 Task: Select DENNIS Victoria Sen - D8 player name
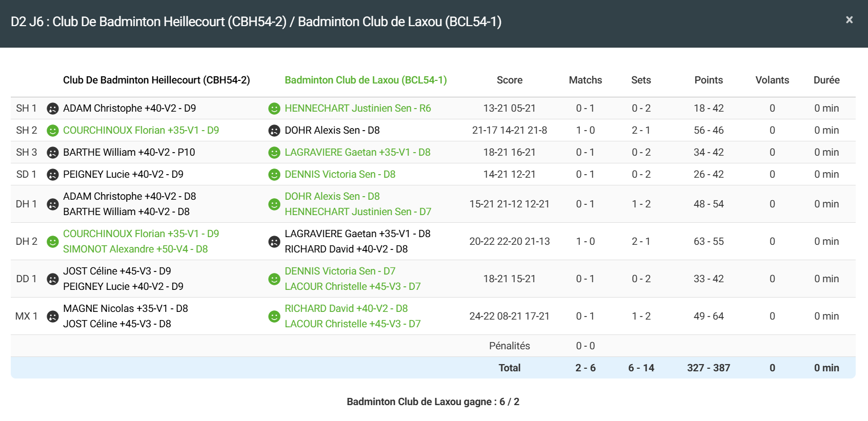pos(340,175)
